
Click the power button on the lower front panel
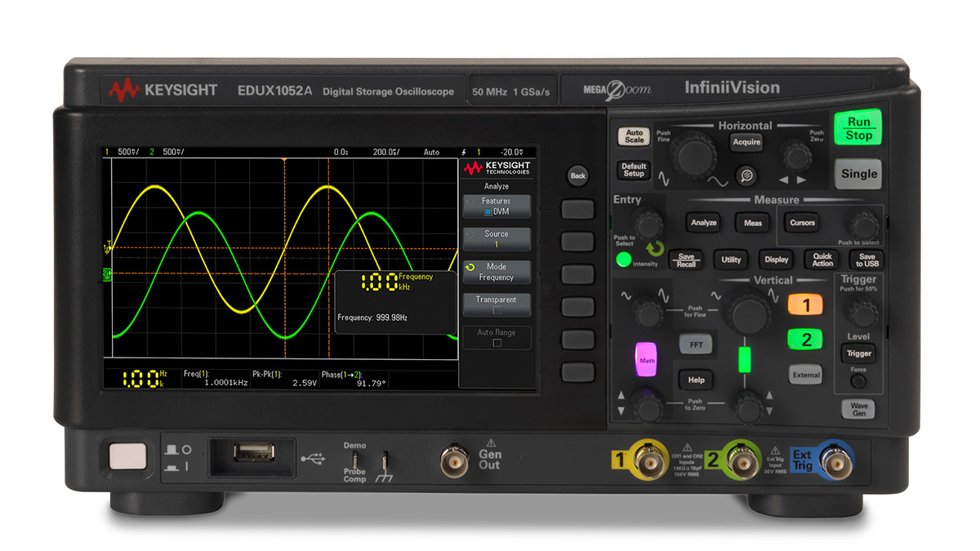[127, 455]
